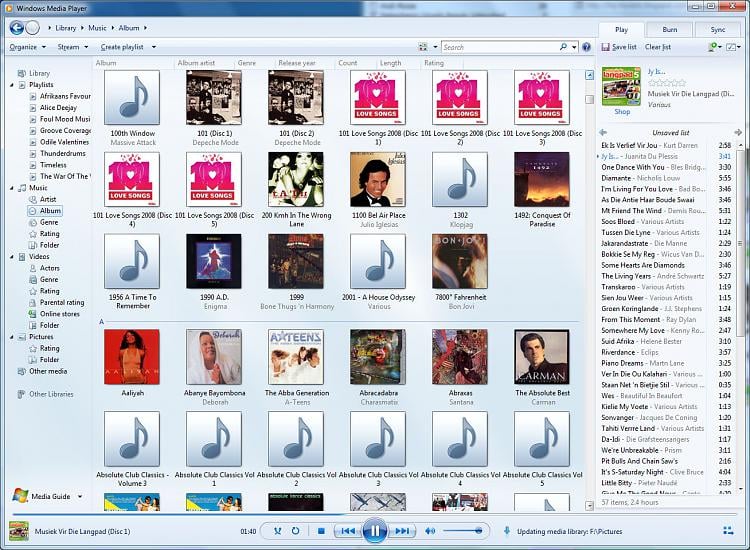This screenshot has height=550, width=750.
Task: Click the search magnifier icon
Action: click(563, 47)
